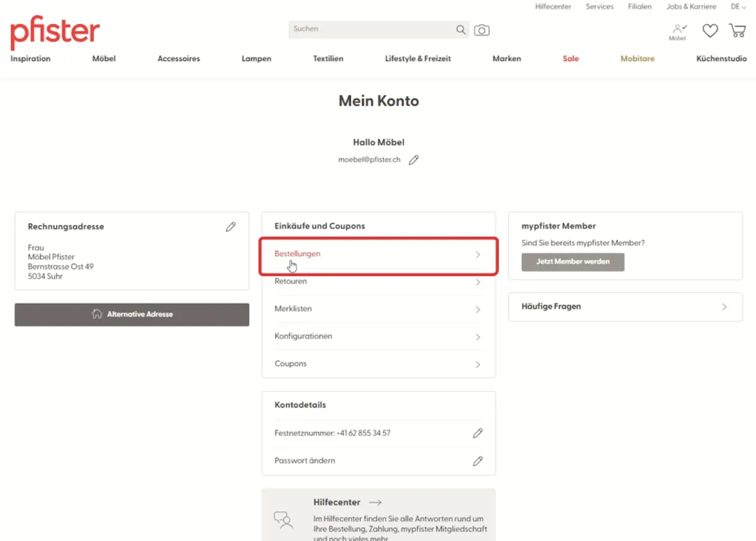Open the Sale menu item
The width and height of the screenshot is (756, 541).
tap(570, 59)
